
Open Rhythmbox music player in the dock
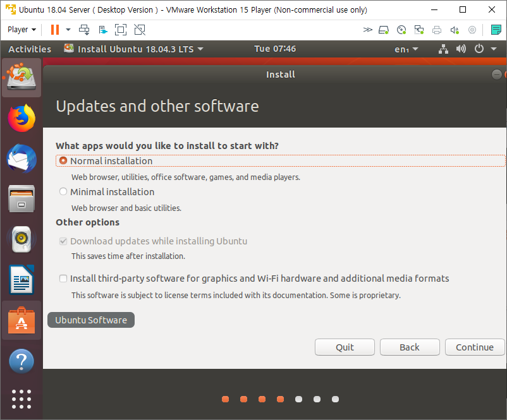[21, 239]
